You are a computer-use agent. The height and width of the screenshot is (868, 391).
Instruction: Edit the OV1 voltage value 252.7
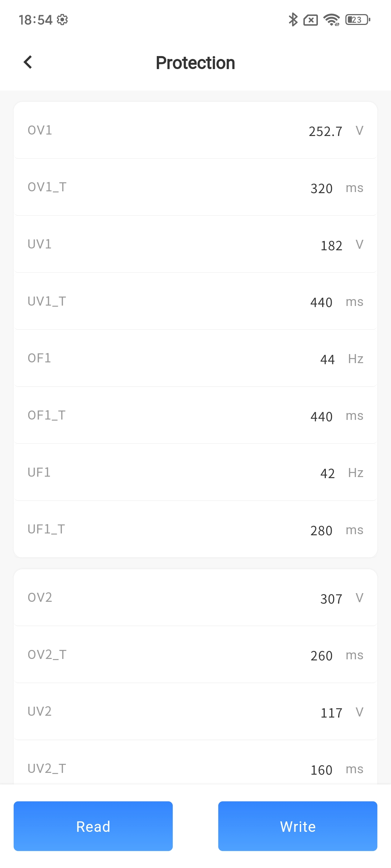(x=325, y=131)
